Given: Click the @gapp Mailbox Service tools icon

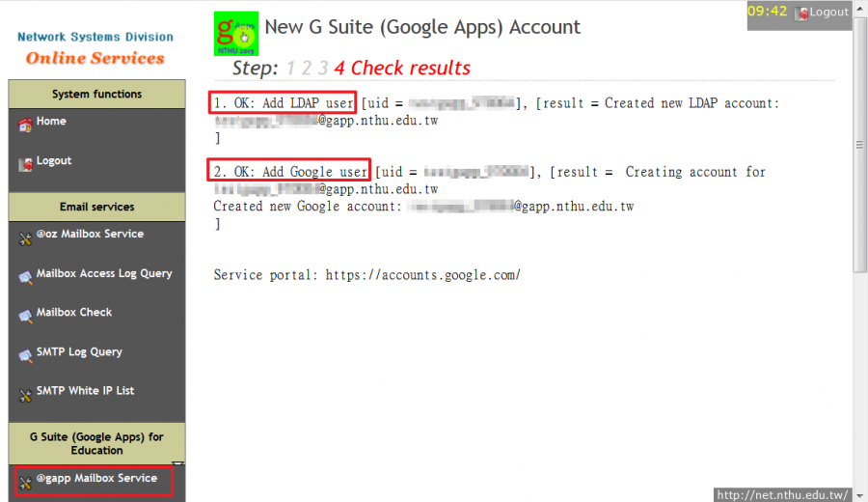Looking at the screenshot, I should pos(25,481).
